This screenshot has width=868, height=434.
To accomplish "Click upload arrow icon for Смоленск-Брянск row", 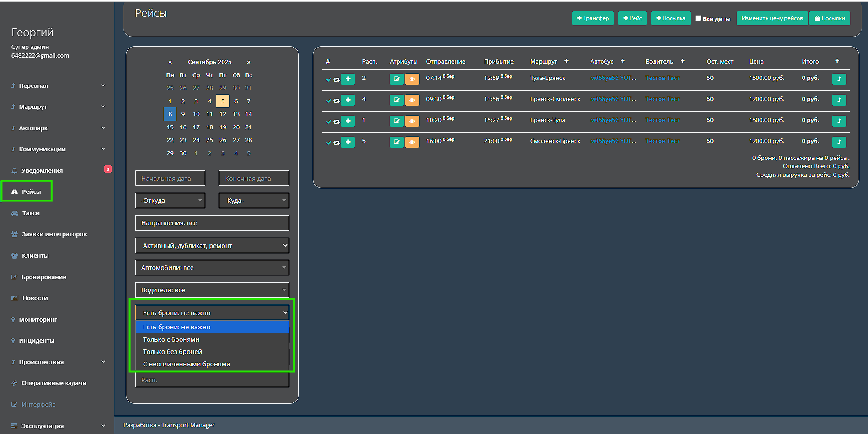I will point(839,142).
